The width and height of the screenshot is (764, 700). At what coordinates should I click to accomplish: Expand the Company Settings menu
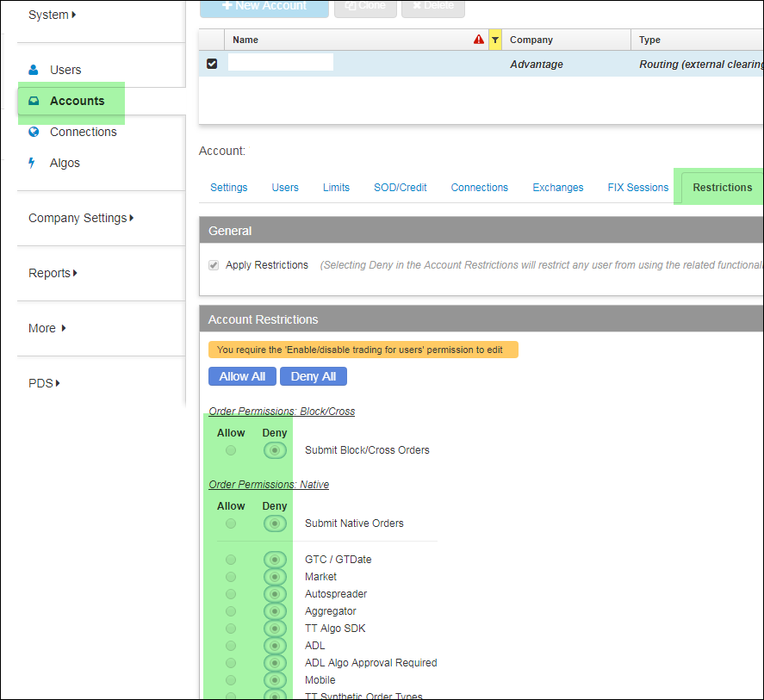click(81, 218)
